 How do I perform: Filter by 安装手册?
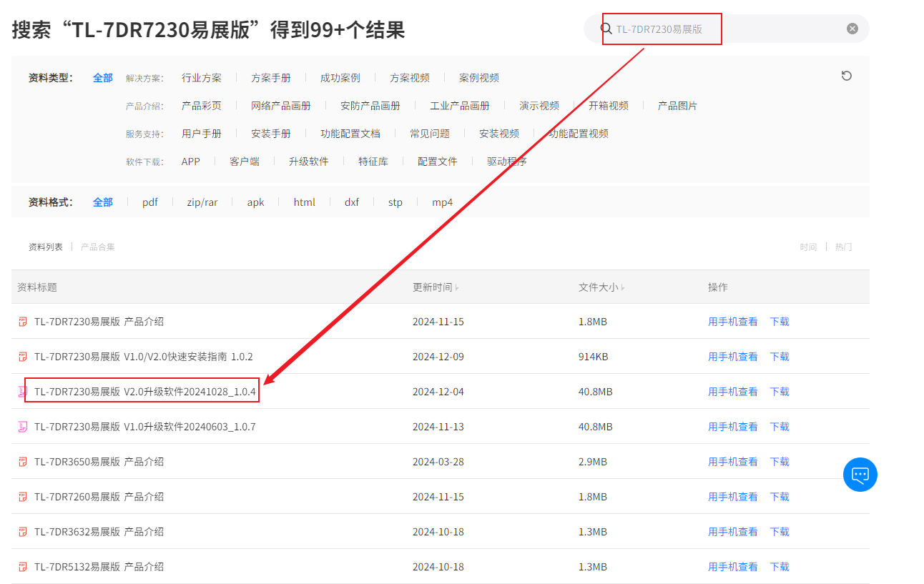point(271,134)
